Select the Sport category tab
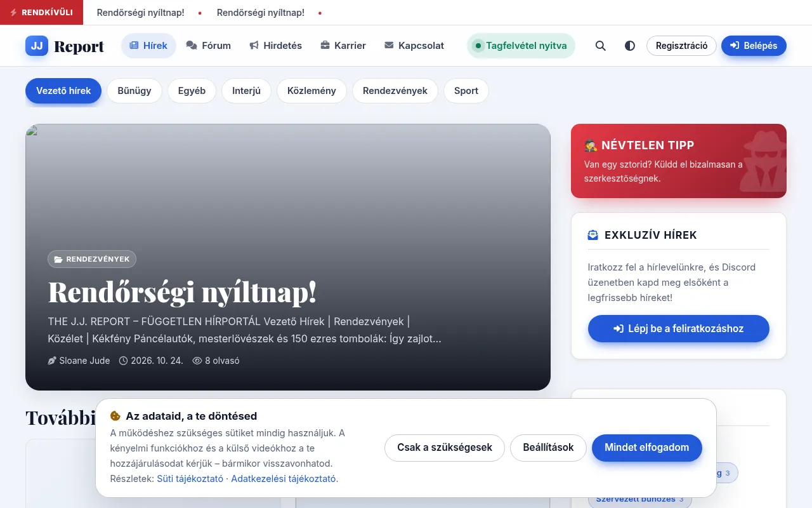 (466, 91)
